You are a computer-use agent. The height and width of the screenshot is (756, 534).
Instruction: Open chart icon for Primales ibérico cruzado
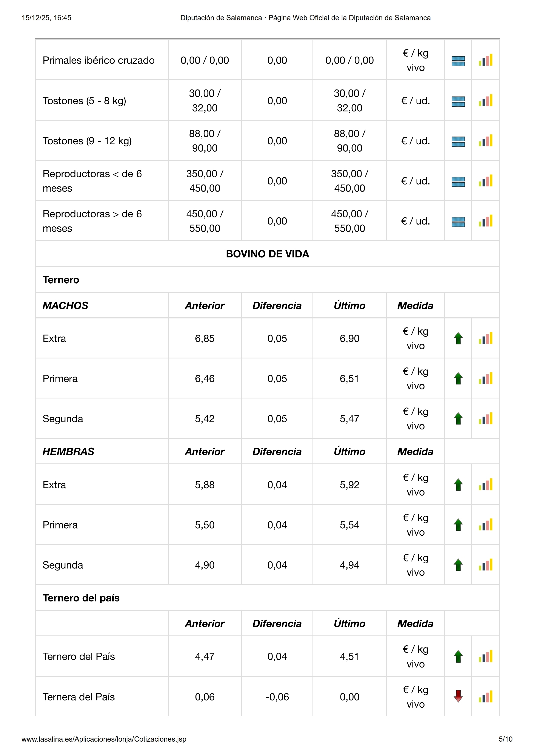click(x=485, y=60)
